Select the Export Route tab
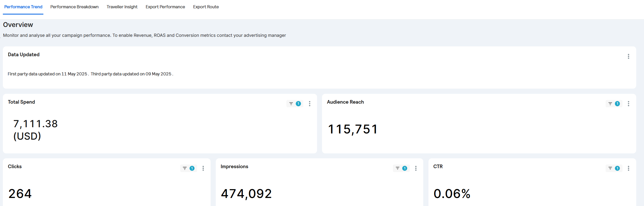The width and height of the screenshot is (644, 206). pyautogui.click(x=206, y=7)
